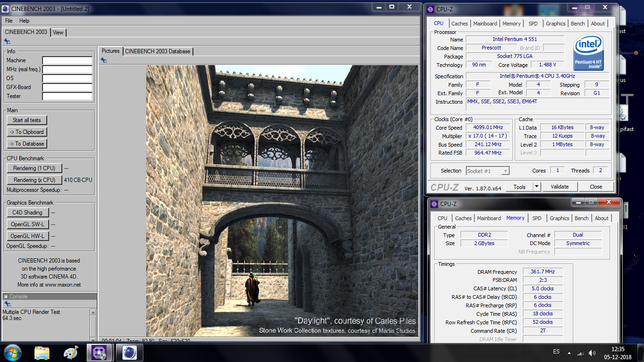Image resolution: width=644 pixels, height=362 pixels.
Task: Switch to CINEBENCH via its taskbar icon
Action: click(129, 352)
